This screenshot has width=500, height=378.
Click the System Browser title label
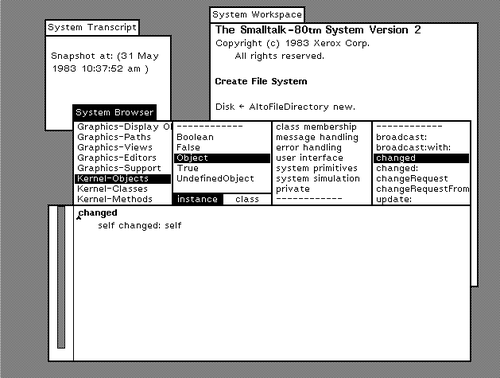point(114,112)
